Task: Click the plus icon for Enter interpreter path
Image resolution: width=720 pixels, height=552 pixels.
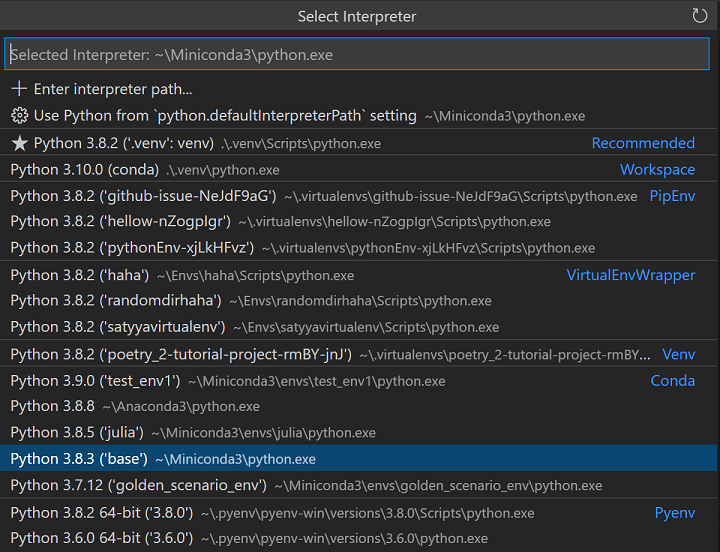Action: coord(19,89)
